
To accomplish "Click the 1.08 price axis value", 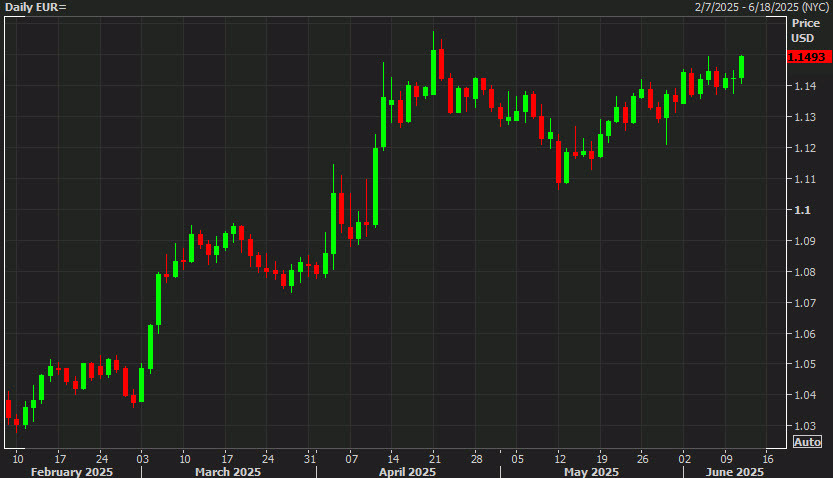I will coord(805,272).
